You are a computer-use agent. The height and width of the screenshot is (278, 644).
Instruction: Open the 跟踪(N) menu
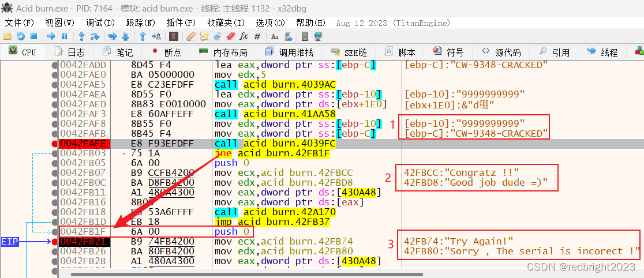point(141,22)
